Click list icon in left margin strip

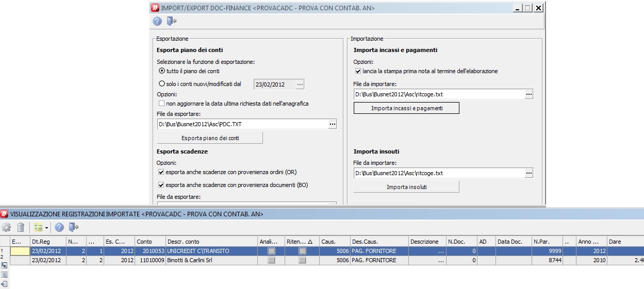click(x=5, y=275)
